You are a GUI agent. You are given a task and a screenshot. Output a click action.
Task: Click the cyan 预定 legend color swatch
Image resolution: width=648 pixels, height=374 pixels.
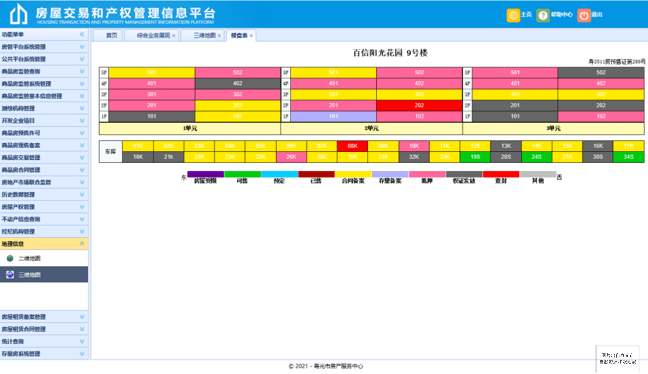coord(279,174)
